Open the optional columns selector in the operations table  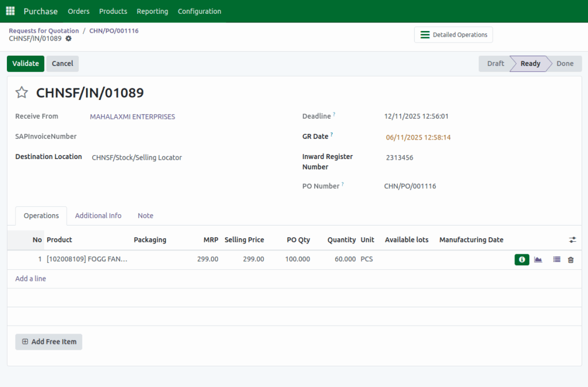tap(572, 239)
